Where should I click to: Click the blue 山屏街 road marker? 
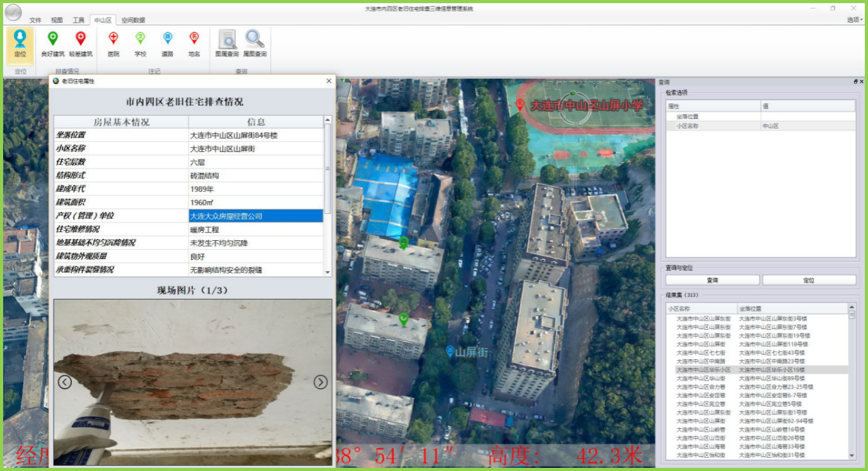pyautogui.click(x=450, y=351)
